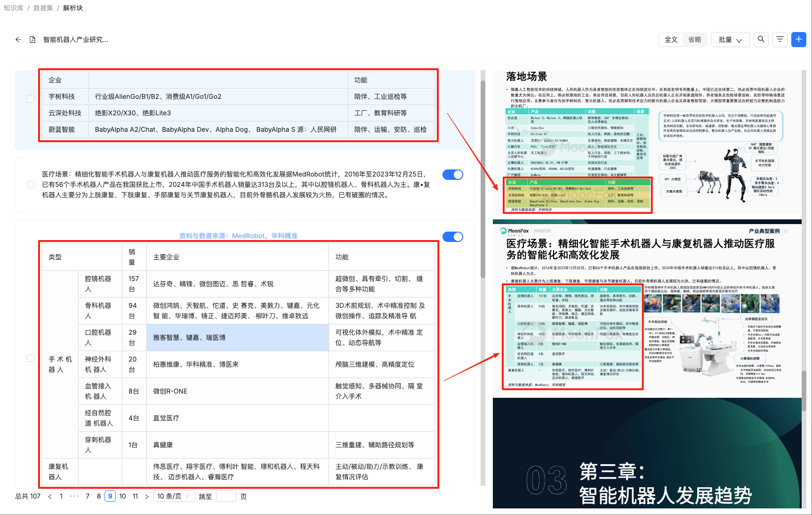Click the 直觉医疗 cell

coord(238,418)
